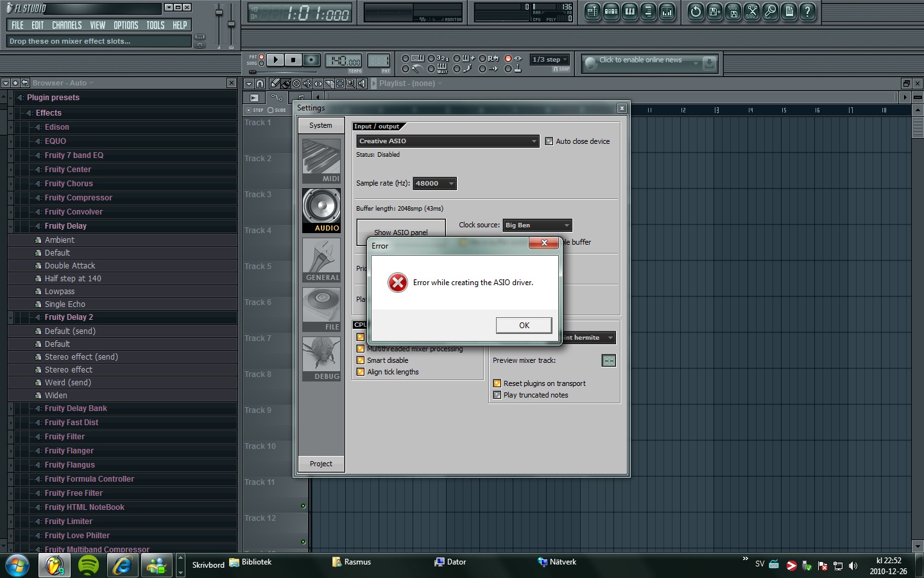Open the 1/3 step snap dropdown
Viewport: 924px width, 578px height.
550,60
